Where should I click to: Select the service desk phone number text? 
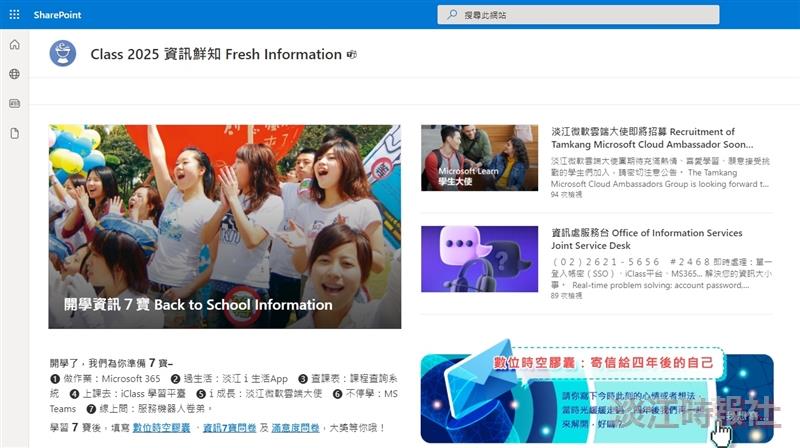point(630,262)
